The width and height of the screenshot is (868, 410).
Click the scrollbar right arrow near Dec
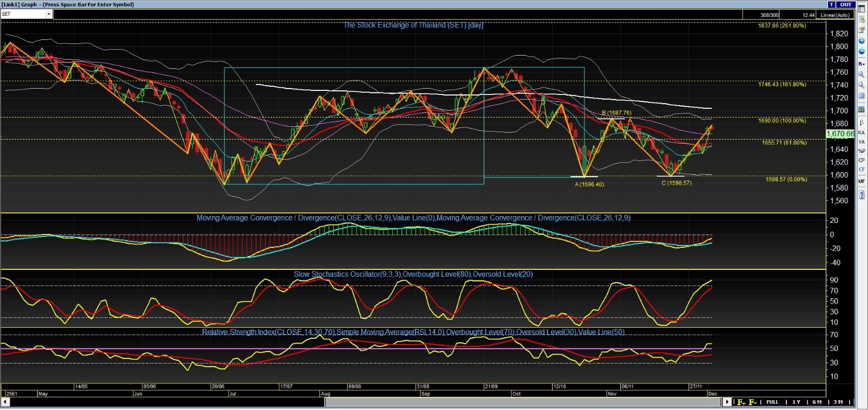tap(727, 402)
